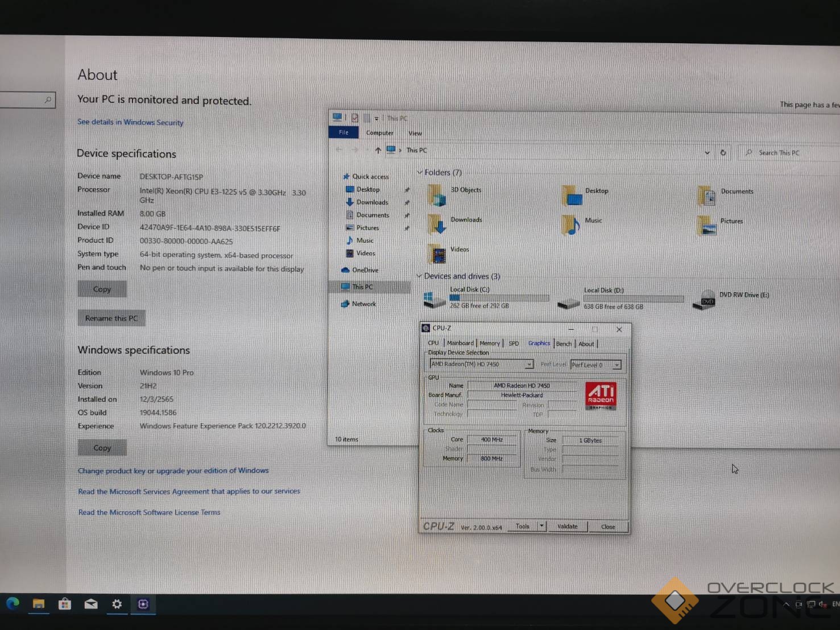Click the Close button in CPU-Z
This screenshot has width=840, height=630.
[608, 527]
